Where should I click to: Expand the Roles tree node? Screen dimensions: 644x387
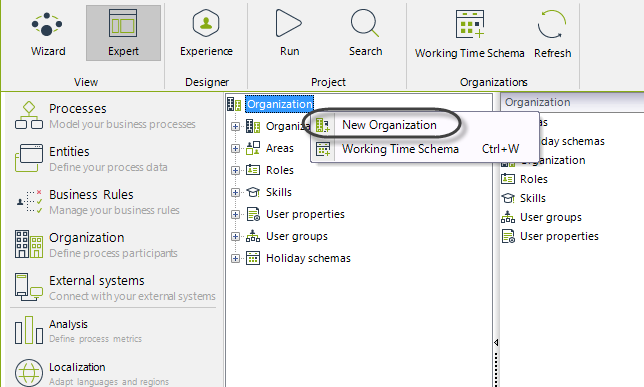pyautogui.click(x=235, y=170)
